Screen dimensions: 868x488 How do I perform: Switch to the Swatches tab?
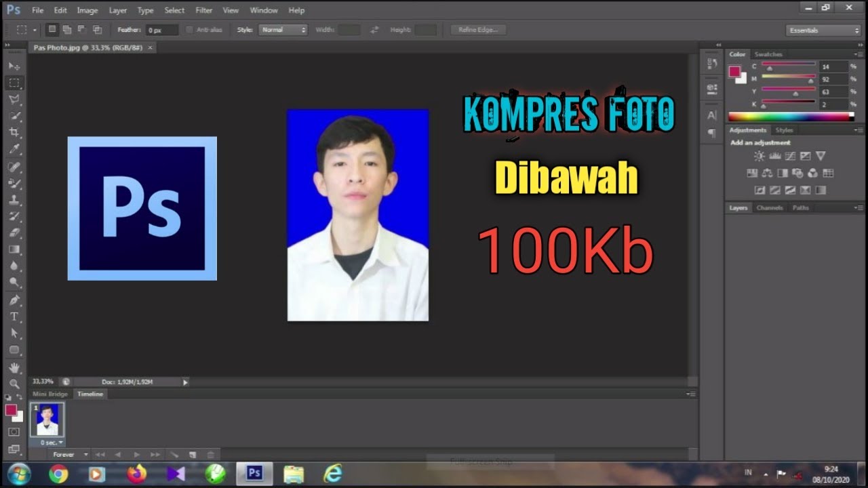tap(768, 54)
